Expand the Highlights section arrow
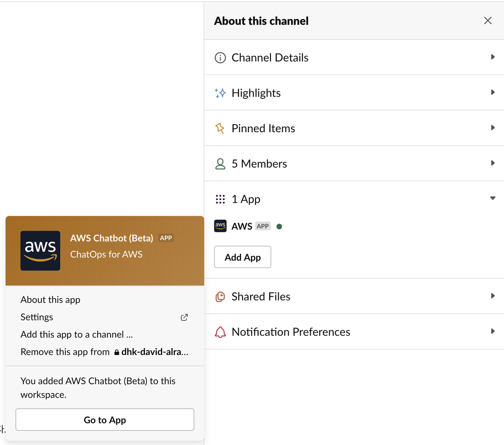Image resolution: width=504 pixels, height=445 pixels. click(x=493, y=92)
